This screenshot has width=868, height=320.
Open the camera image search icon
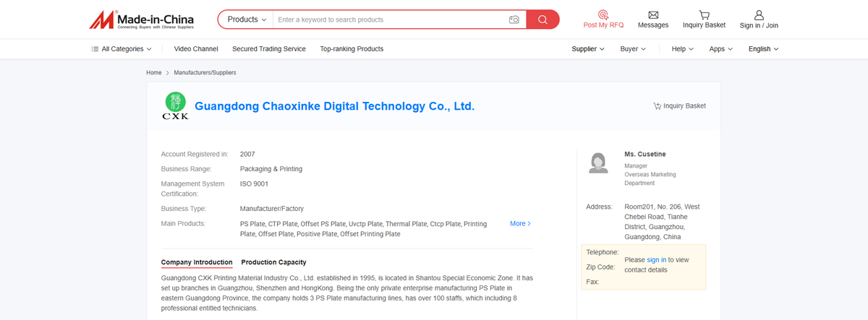coord(514,20)
